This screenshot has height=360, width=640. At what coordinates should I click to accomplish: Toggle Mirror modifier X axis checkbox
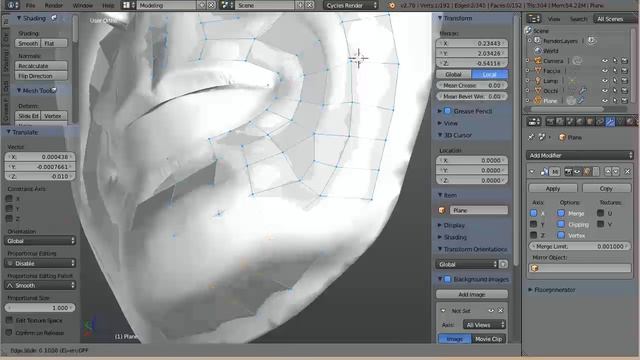pos(533,213)
